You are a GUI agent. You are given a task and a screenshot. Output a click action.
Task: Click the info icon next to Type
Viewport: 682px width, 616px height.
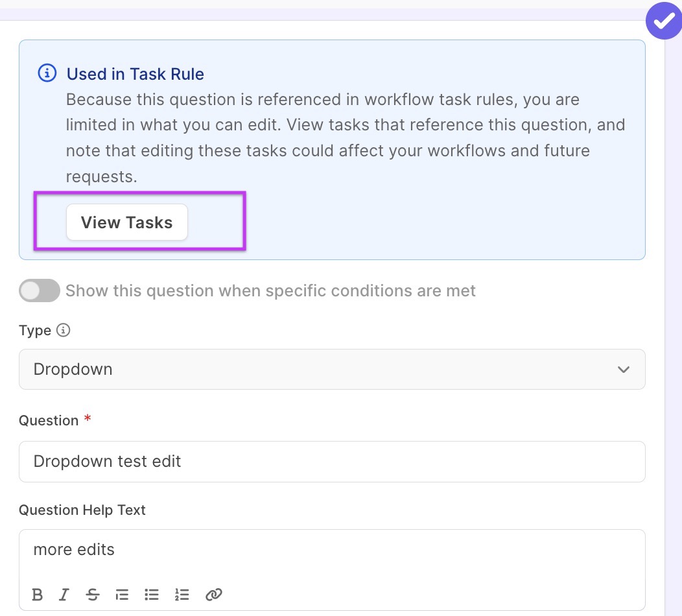(x=63, y=330)
